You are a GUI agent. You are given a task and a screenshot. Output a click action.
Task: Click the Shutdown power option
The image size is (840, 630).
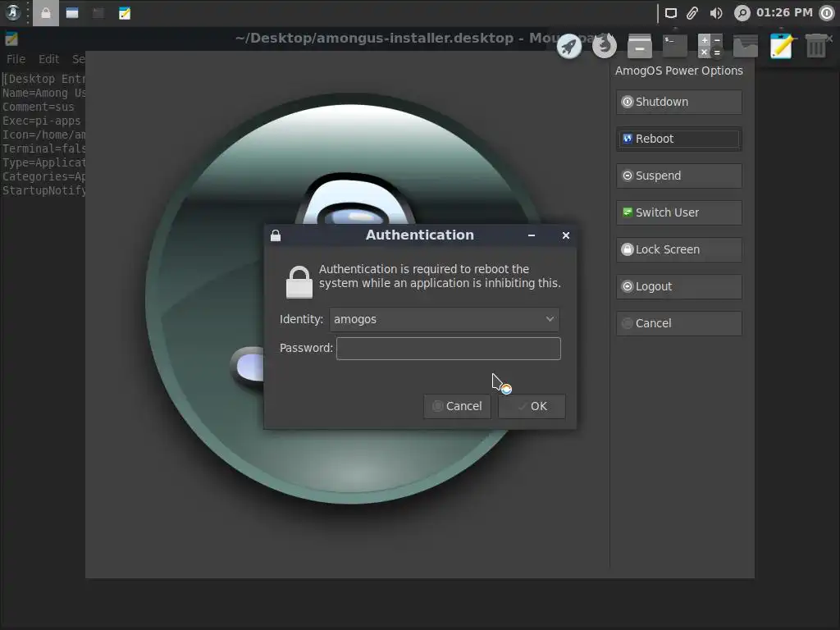pos(678,102)
